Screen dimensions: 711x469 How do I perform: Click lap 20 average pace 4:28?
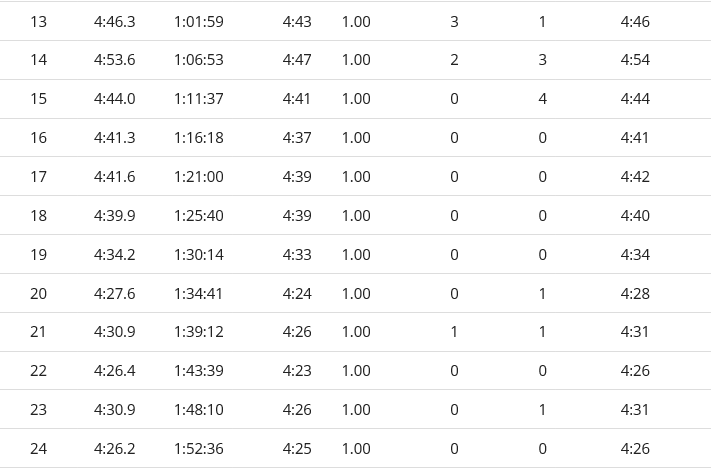(635, 294)
